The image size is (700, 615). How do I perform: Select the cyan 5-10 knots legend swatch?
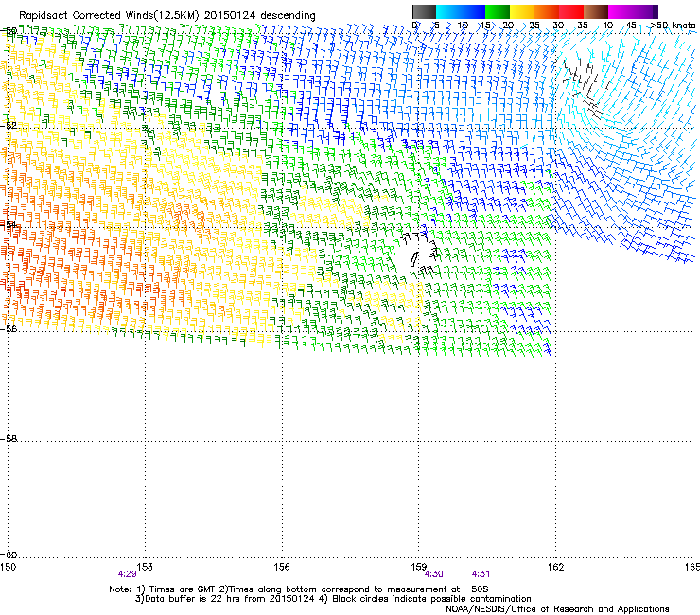(448, 11)
